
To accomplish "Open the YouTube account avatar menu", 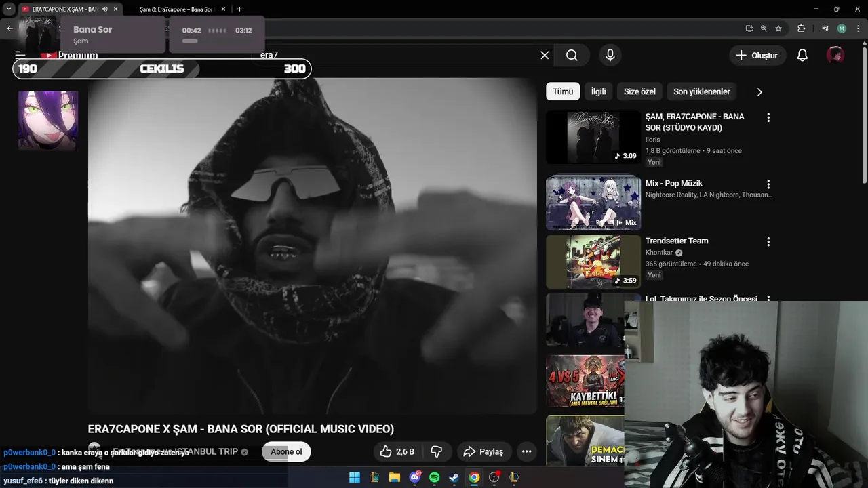I will (x=835, y=56).
